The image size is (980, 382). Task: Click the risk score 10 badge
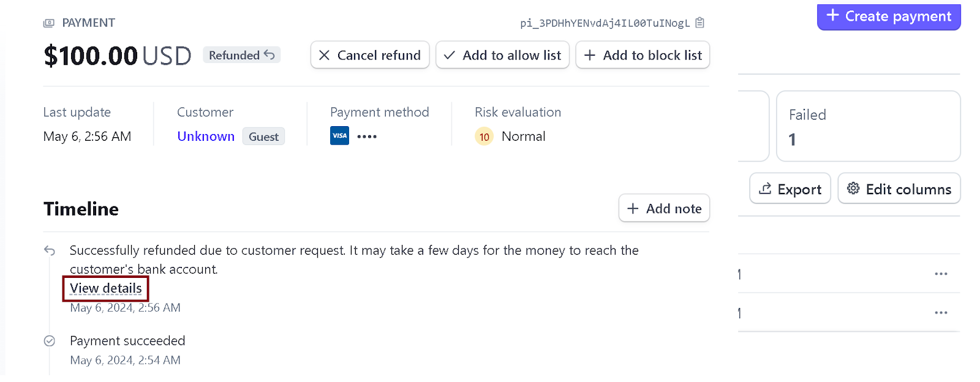(484, 137)
